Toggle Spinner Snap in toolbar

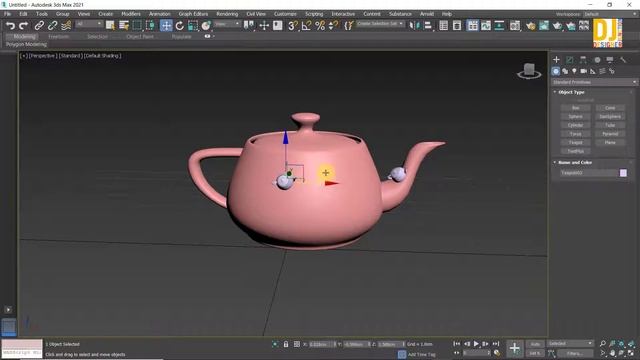(x=333, y=26)
